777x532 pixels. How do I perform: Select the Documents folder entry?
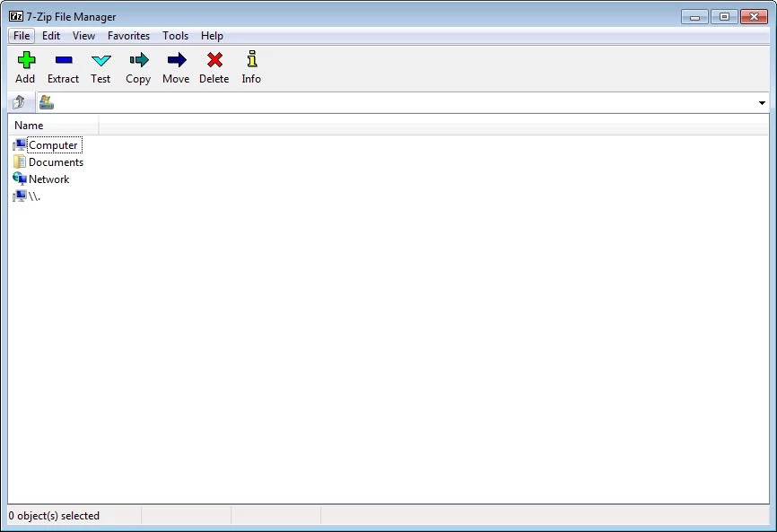(x=56, y=162)
